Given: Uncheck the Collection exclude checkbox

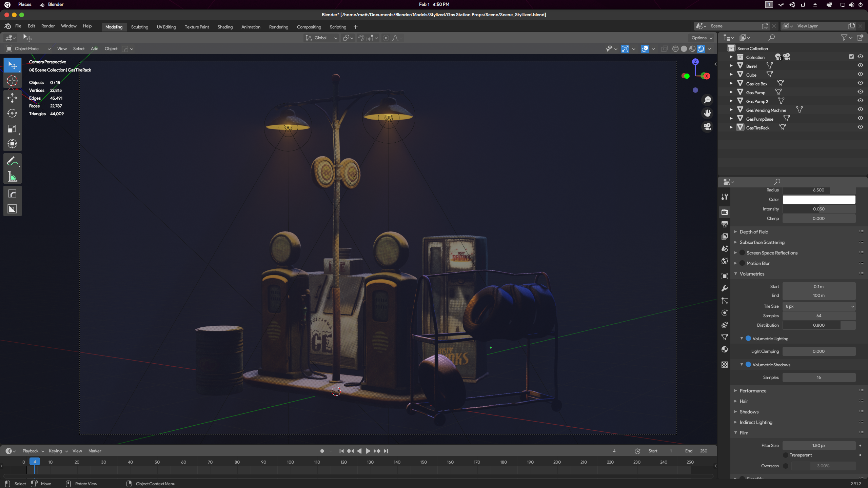Looking at the screenshot, I should (x=851, y=57).
